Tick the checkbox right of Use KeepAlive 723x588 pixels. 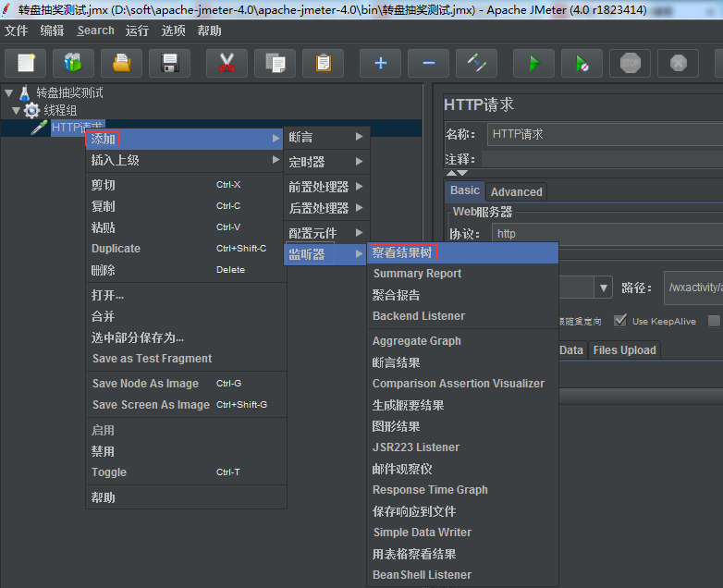(713, 321)
